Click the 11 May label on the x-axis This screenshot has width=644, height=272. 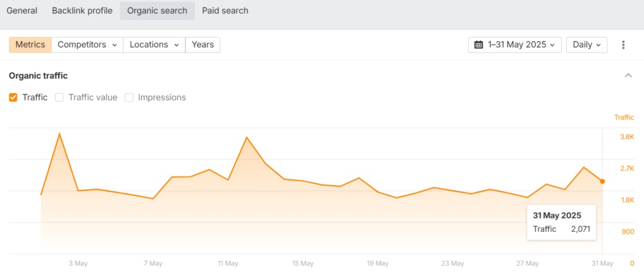tap(228, 263)
